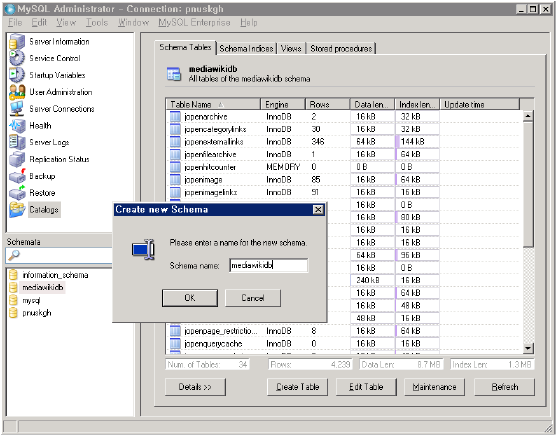This screenshot has width=556, height=435.
Task: Select the pnuskgh schema name
Action: [37, 313]
